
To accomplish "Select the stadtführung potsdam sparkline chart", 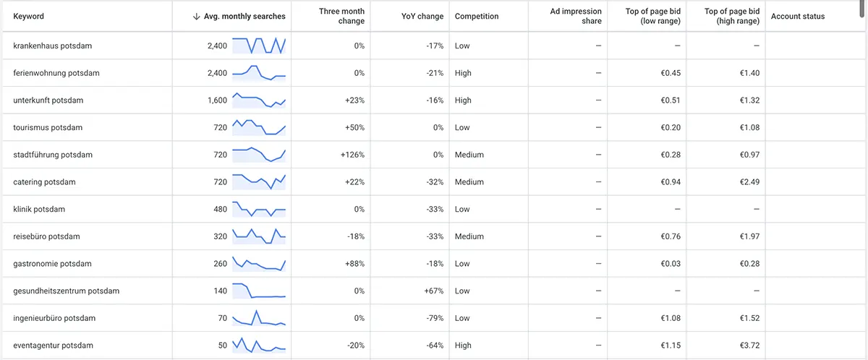I will [x=259, y=155].
